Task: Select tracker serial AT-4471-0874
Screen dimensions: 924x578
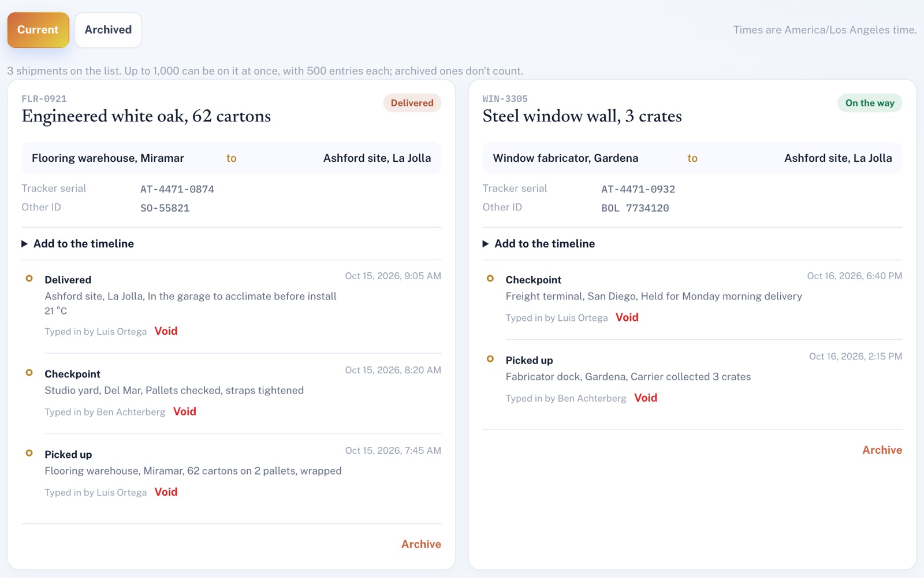Action: click(177, 189)
